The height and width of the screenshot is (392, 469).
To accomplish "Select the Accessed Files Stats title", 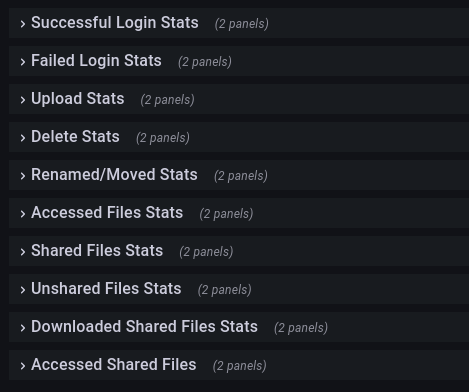I will point(107,213).
